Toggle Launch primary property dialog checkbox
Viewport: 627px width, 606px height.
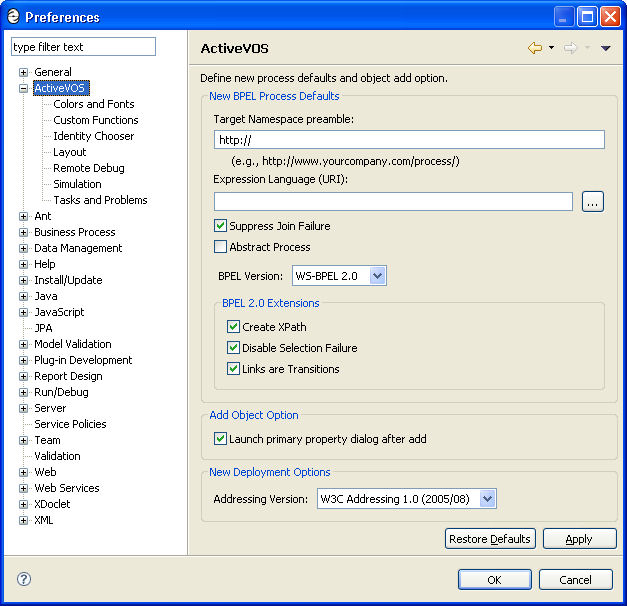[220, 439]
